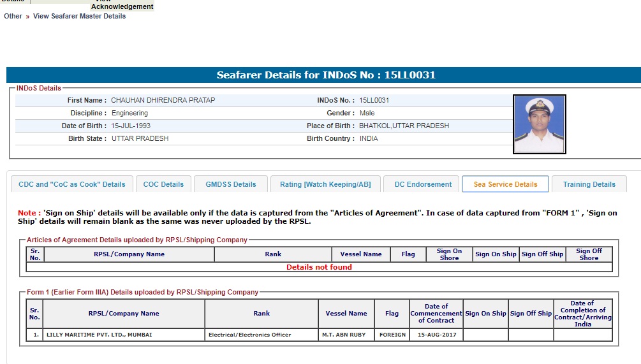Go to the DC Endorsement tab
The height and width of the screenshot is (364, 641).
coord(423,184)
